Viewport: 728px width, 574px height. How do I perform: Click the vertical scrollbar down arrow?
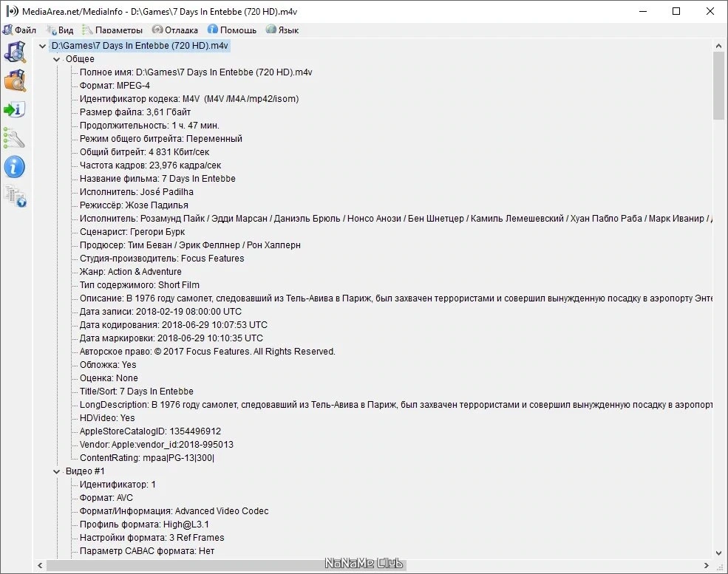click(718, 553)
